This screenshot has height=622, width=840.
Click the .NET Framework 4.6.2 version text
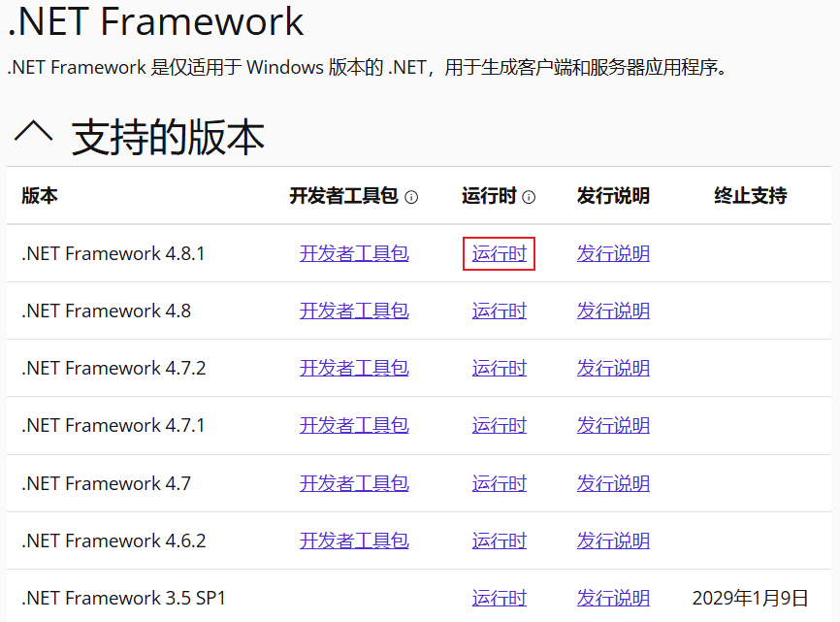[113, 540]
